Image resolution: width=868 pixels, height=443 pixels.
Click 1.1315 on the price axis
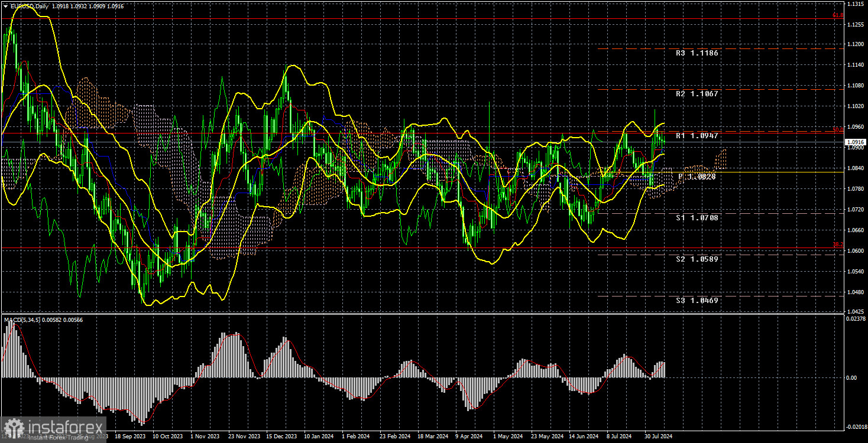coord(856,4)
